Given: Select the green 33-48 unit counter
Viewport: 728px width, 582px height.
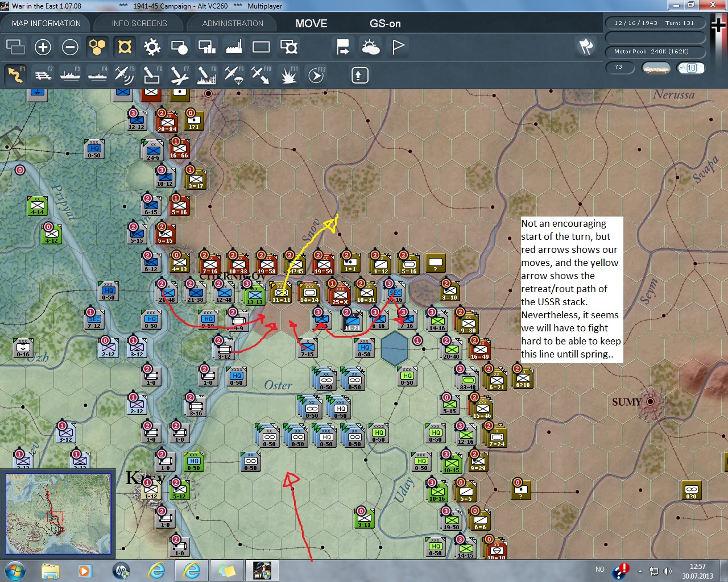Looking at the screenshot, I should pyautogui.click(x=468, y=379).
